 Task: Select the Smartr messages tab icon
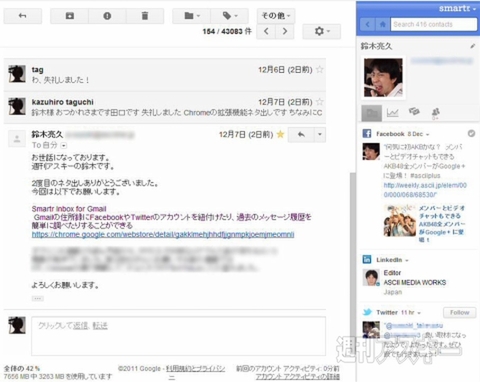point(414,112)
